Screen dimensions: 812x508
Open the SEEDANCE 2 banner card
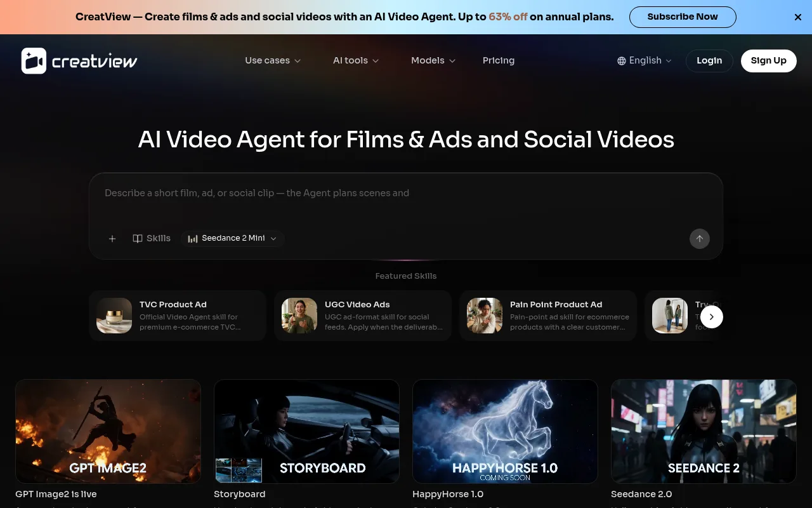(x=704, y=432)
